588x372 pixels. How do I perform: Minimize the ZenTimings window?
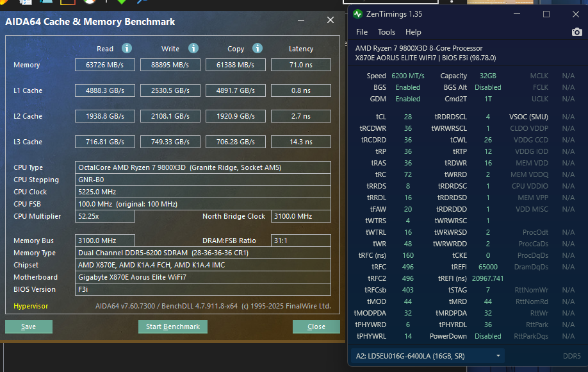coord(518,14)
